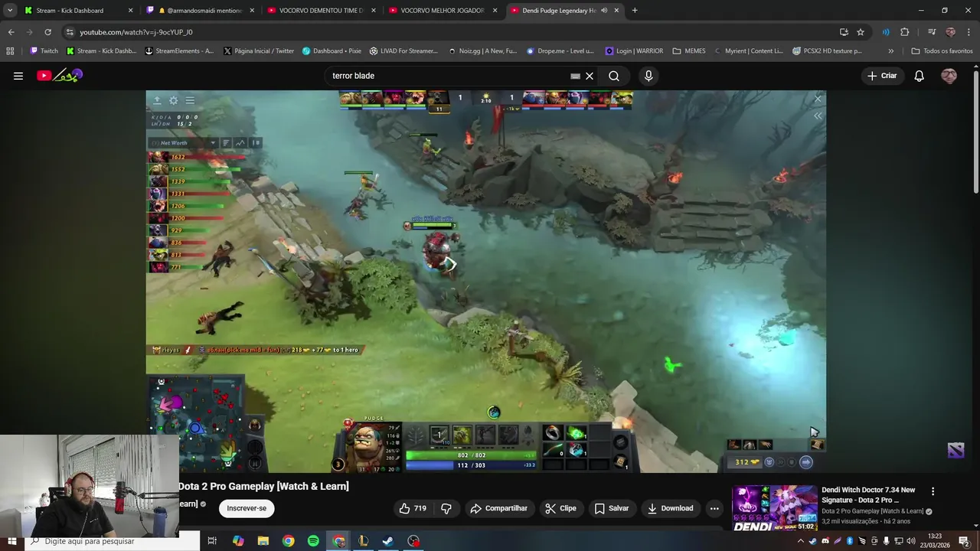Like the video with thumbs up
Image resolution: width=980 pixels, height=551 pixels.
412,508
